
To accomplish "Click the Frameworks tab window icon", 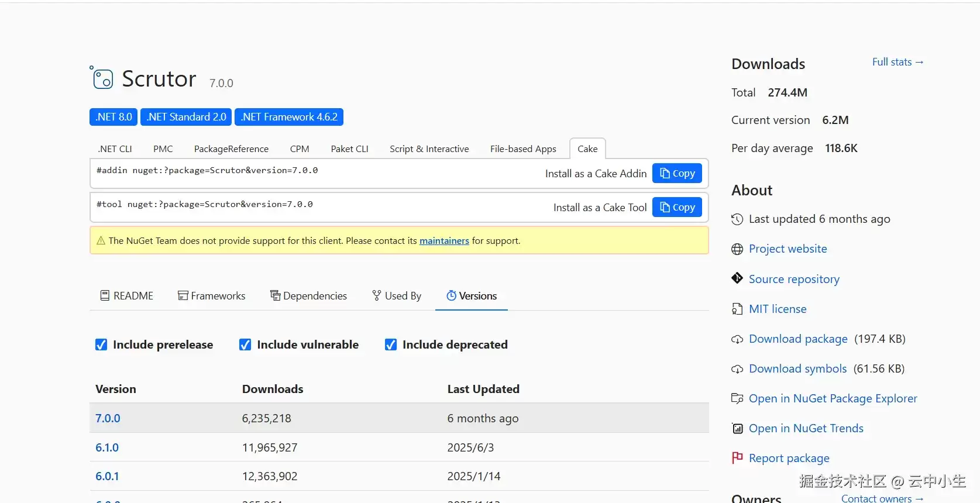I will 183,295.
